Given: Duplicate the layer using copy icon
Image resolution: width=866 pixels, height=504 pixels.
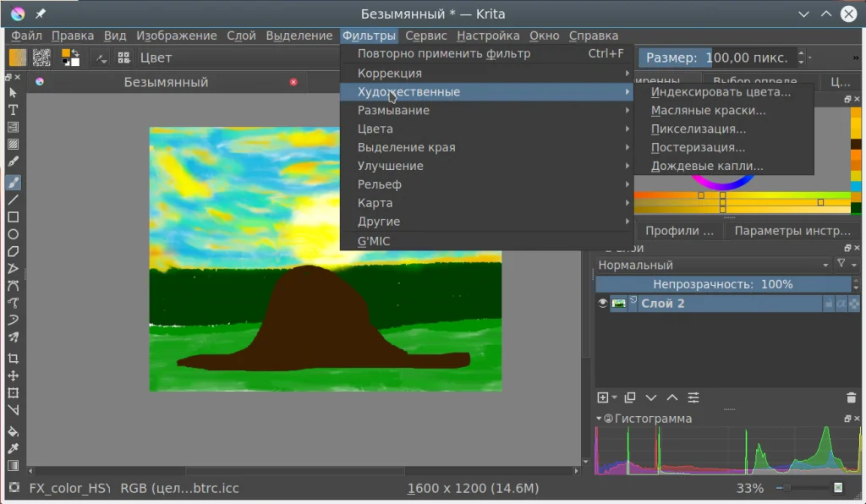Looking at the screenshot, I should [629, 397].
